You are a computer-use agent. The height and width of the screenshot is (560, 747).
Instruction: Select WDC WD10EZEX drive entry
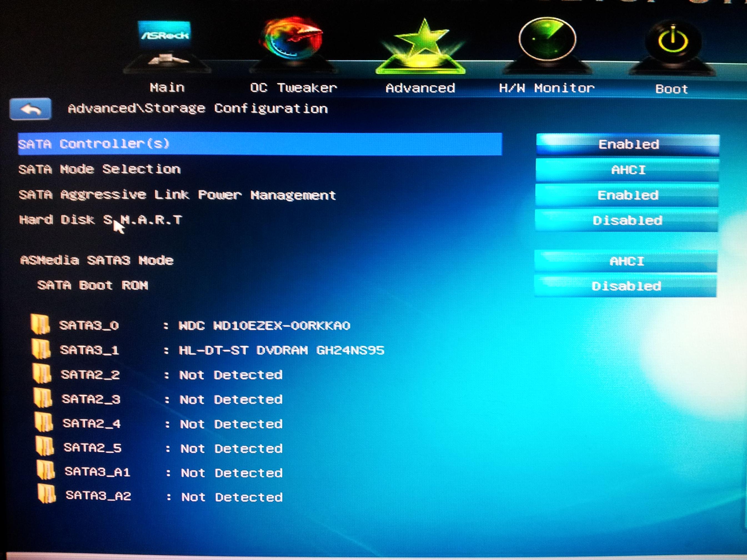pos(264,326)
